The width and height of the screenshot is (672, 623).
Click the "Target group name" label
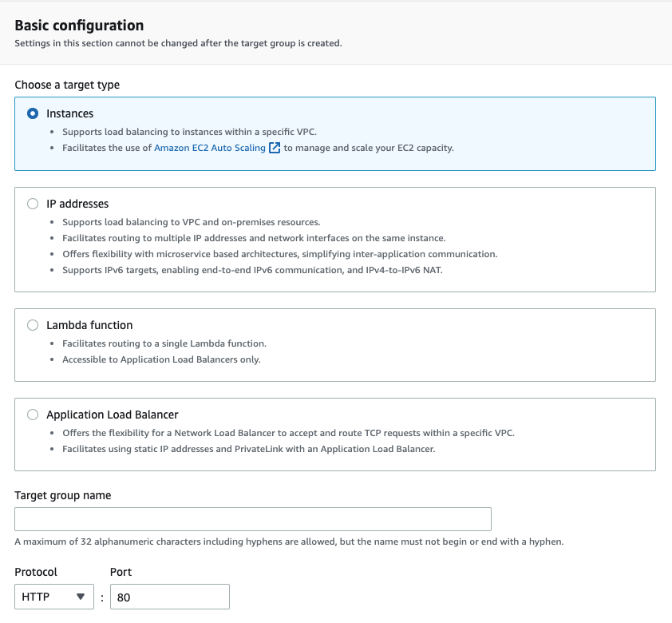(63, 495)
